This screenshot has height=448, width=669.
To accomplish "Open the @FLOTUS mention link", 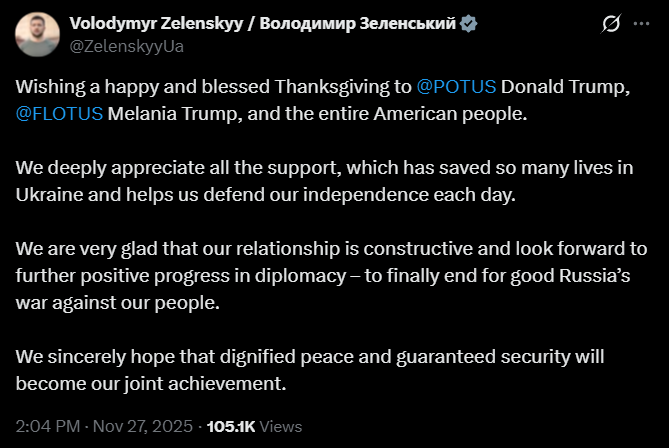I will (x=59, y=114).
